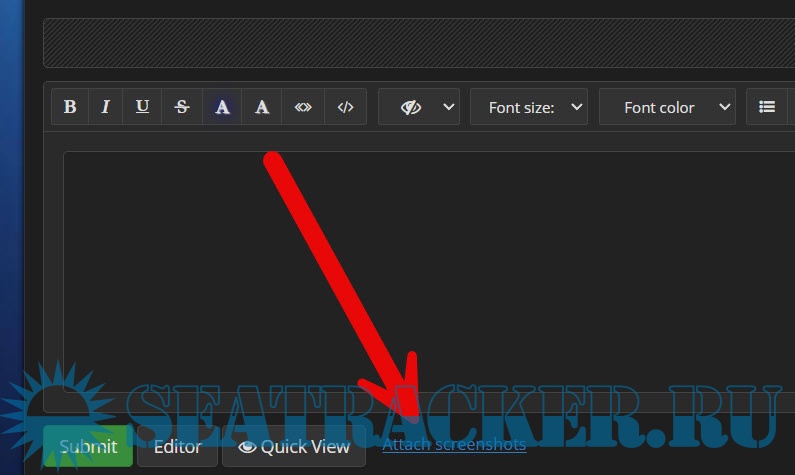The width and height of the screenshot is (795, 475).
Task: Click the highlighted letter A icon
Action: click(222, 107)
